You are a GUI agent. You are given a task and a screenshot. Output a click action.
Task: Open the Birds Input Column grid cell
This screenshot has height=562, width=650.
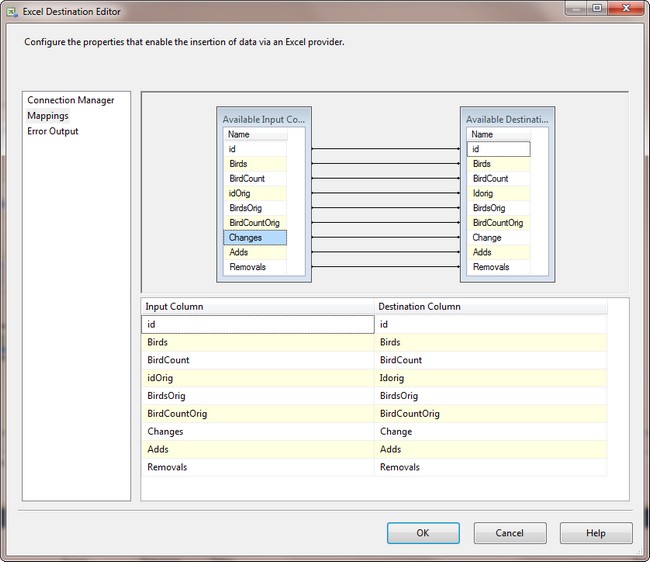pyautogui.click(x=258, y=342)
